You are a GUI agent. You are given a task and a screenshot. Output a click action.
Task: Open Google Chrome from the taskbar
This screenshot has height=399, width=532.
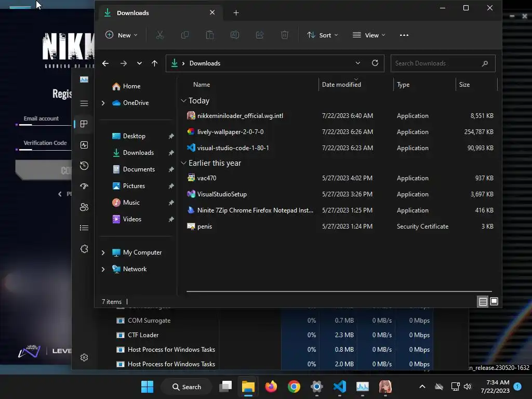(294, 387)
